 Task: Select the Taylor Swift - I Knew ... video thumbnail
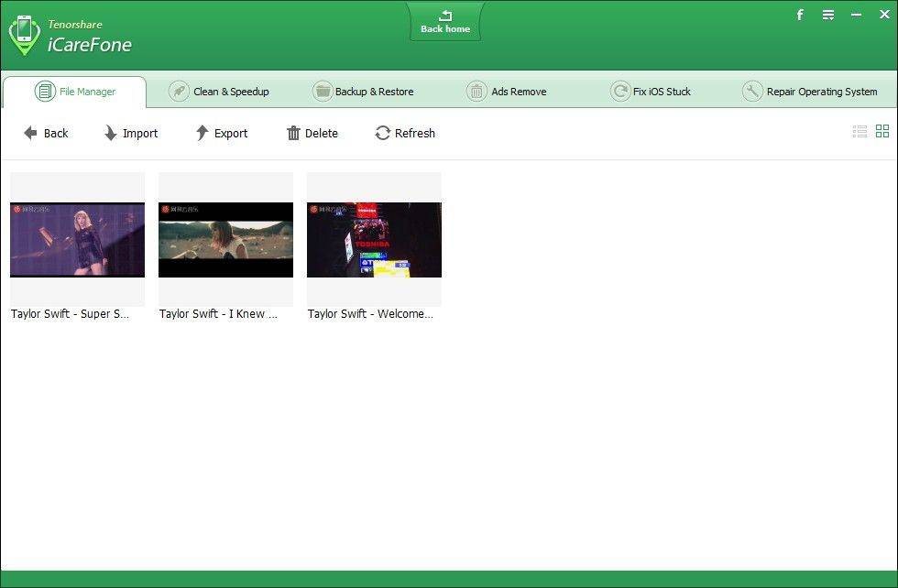coord(225,239)
